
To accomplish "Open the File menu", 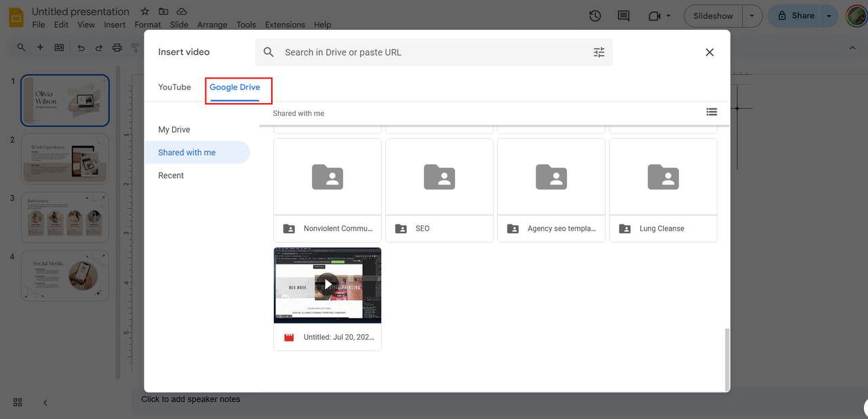I will click(x=39, y=24).
